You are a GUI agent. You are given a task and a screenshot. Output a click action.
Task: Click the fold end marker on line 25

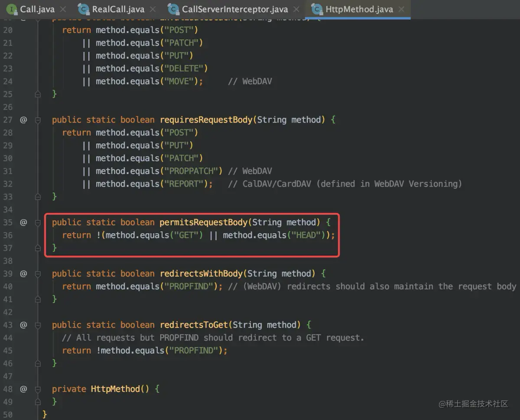coord(38,94)
